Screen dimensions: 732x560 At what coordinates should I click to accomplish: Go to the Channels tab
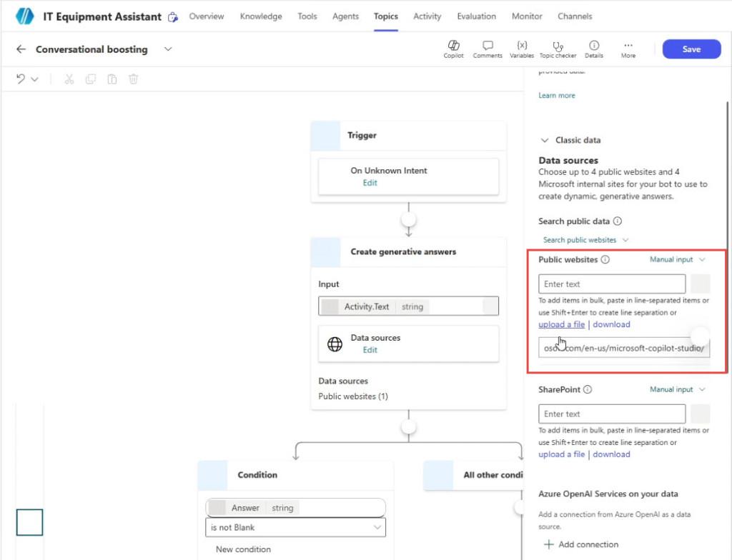coord(575,16)
